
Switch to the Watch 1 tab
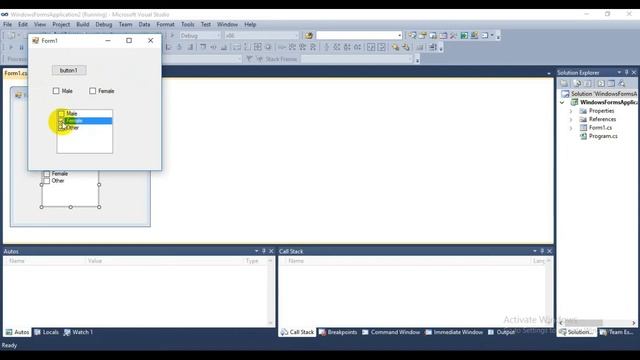click(x=78, y=332)
